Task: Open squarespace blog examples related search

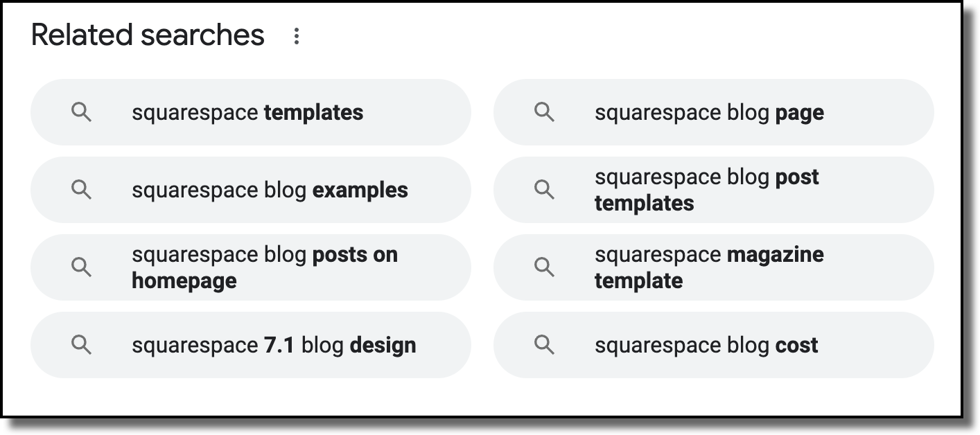Action: (251, 190)
